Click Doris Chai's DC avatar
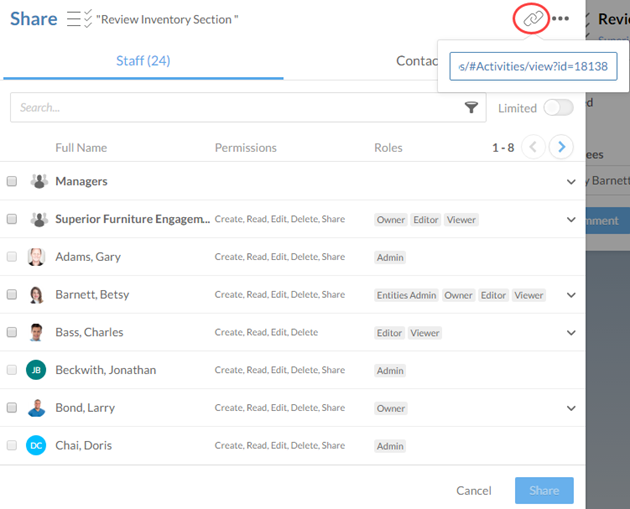This screenshot has width=630, height=509. click(x=37, y=445)
